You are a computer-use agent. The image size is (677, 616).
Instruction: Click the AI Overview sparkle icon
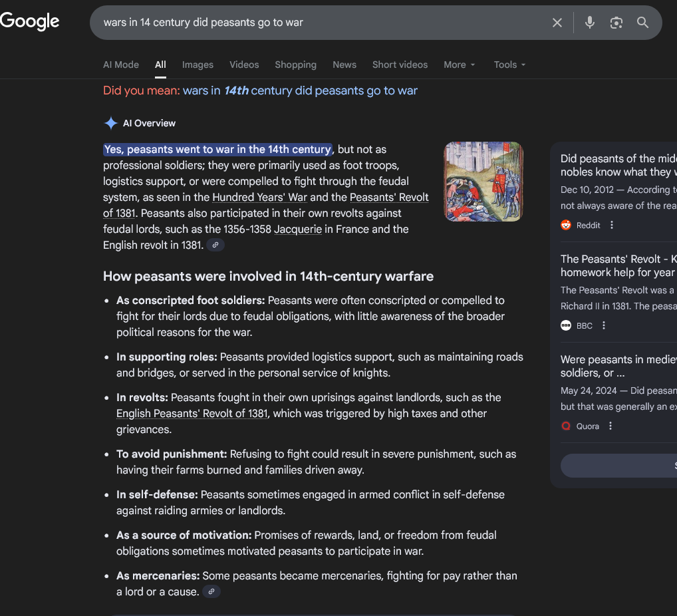111,123
